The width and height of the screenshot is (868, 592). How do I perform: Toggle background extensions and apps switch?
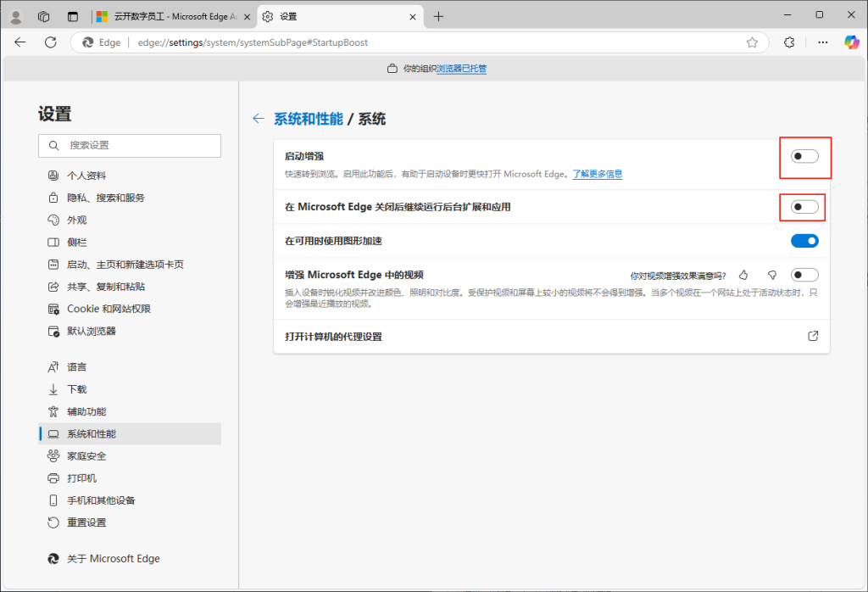[x=804, y=207]
